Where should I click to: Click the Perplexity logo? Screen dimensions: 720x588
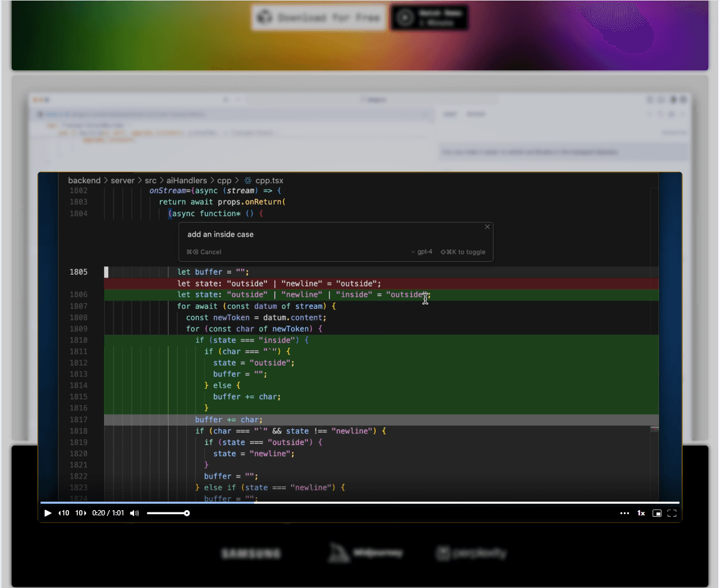(x=471, y=552)
